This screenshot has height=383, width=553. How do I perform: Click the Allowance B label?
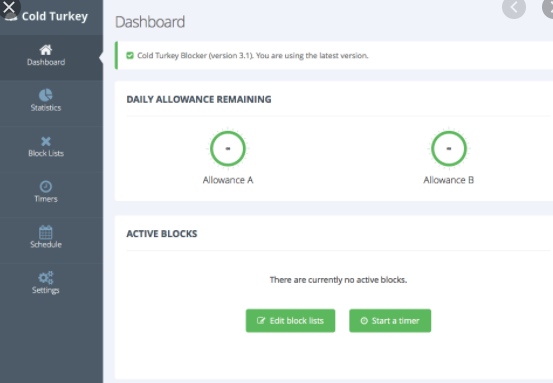click(x=449, y=180)
